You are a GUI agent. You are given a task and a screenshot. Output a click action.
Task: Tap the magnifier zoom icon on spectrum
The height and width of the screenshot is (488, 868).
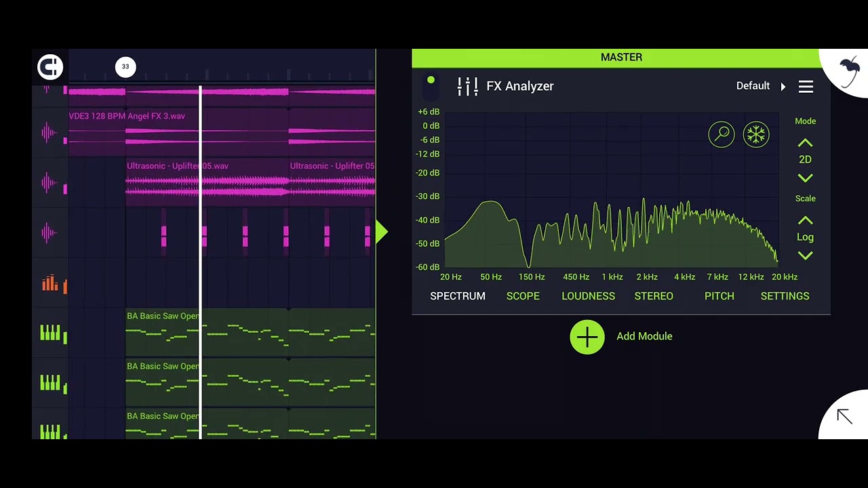click(x=722, y=134)
